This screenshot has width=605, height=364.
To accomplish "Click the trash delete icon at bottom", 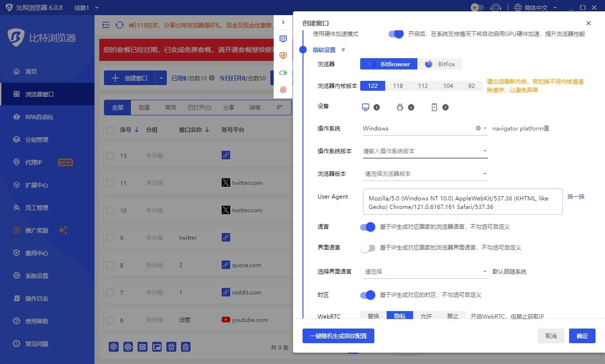I will tap(186, 347).
